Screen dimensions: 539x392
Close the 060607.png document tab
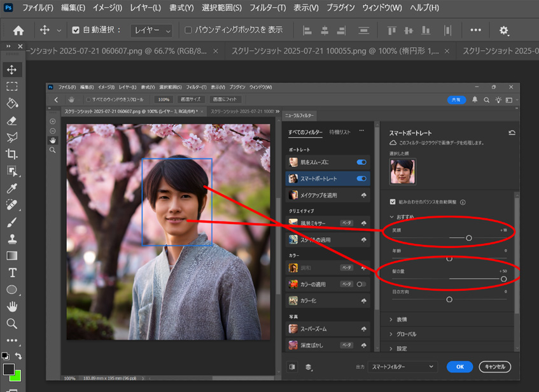(216, 52)
